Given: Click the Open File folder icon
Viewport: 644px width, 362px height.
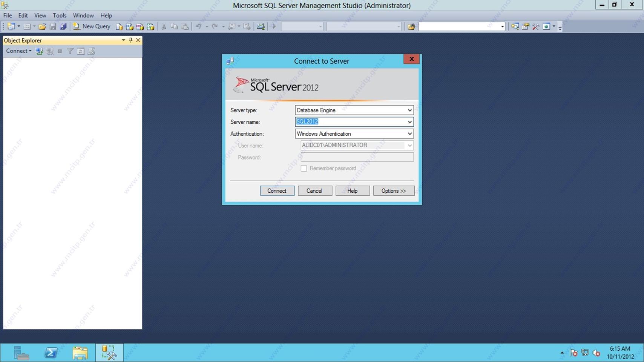Looking at the screenshot, I should click(x=42, y=26).
